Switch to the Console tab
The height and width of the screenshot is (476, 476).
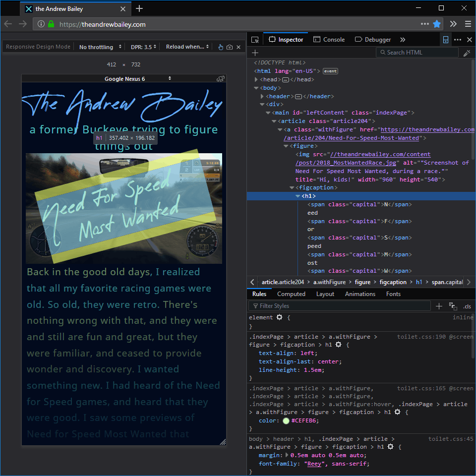(329, 40)
